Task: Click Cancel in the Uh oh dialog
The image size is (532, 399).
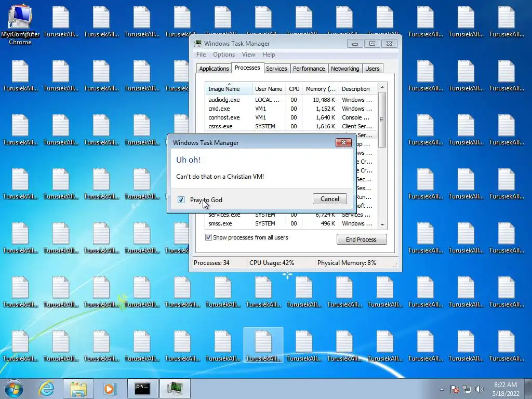Action: click(330, 199)
